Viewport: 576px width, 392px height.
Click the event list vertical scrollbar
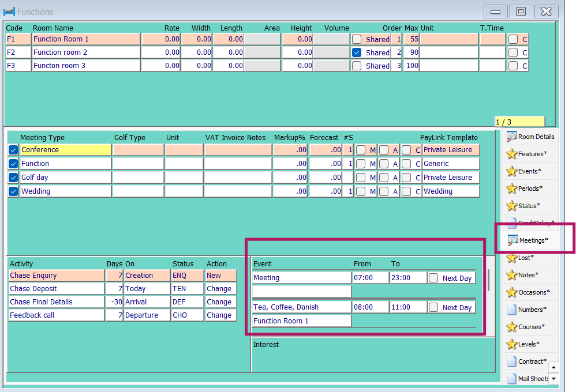[488, 280]
